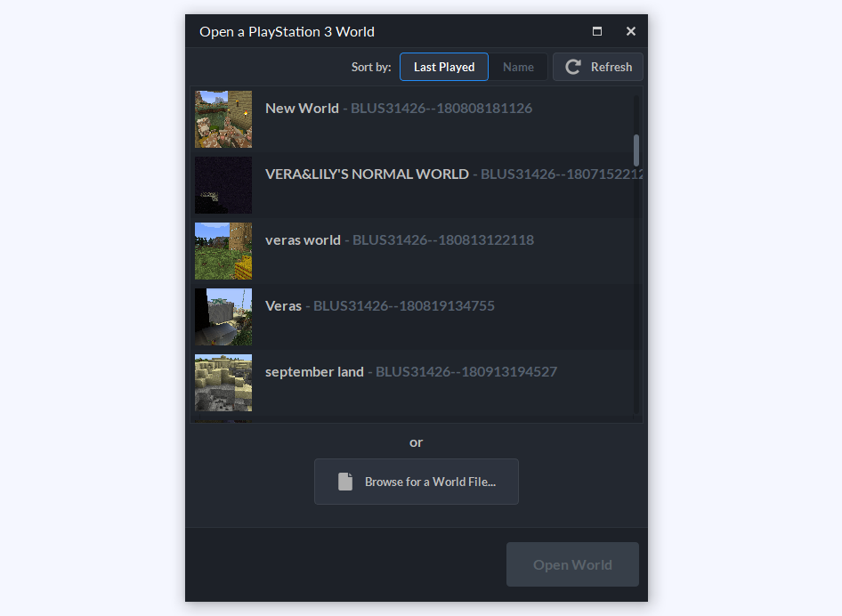The height and width of the screenshot is (616, 842).
Task: Click save ID BLUS31426--180813122118
Action: (443, 240)
